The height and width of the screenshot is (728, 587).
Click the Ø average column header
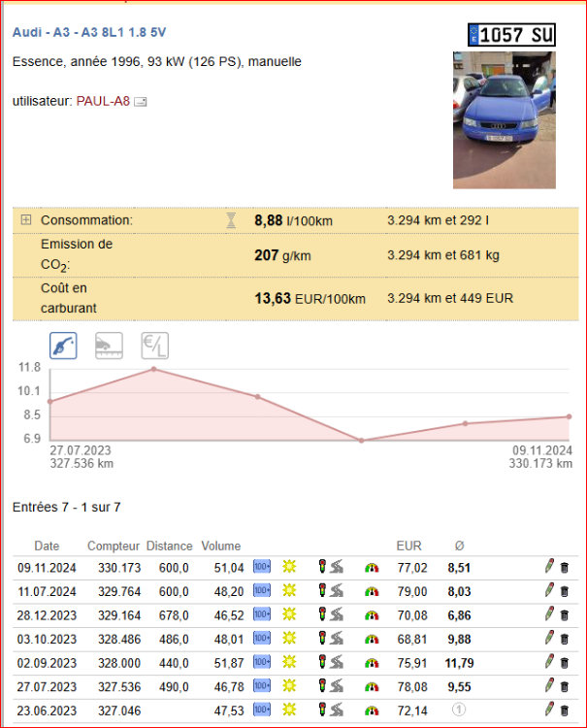pos(459,546)
